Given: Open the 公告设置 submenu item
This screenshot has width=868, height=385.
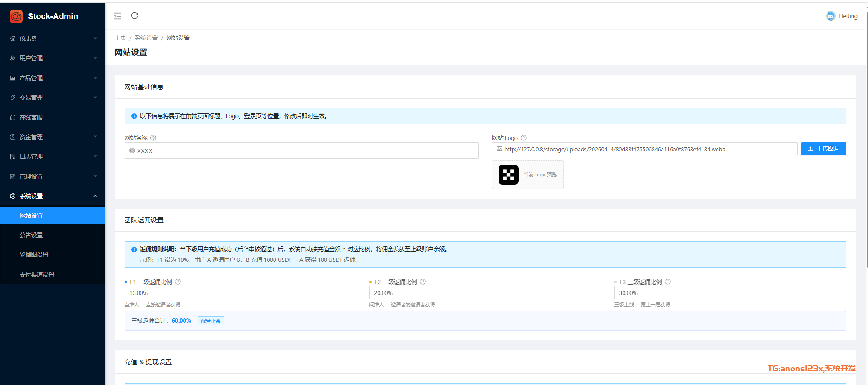Looking at the screenshot, I should (x=31, y=235).
